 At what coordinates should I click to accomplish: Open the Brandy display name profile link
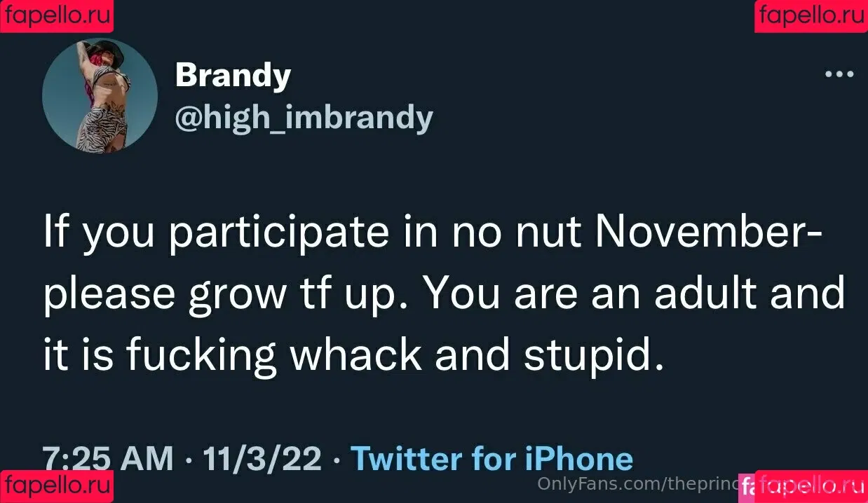(x=233, y=75)
